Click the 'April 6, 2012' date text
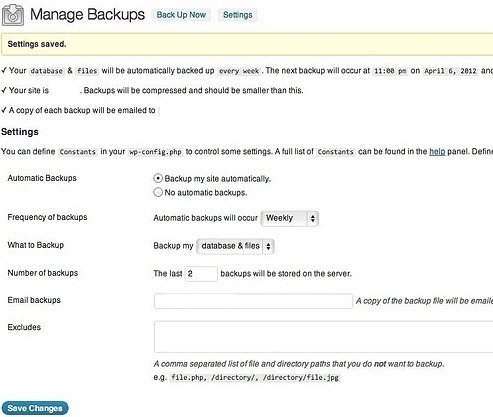This screenshot has height=417, width=493. (450, 71)
